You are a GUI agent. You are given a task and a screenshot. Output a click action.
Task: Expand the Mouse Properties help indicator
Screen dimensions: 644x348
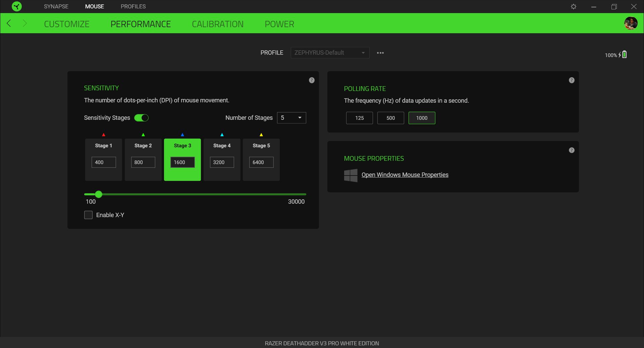coord(571,150)
